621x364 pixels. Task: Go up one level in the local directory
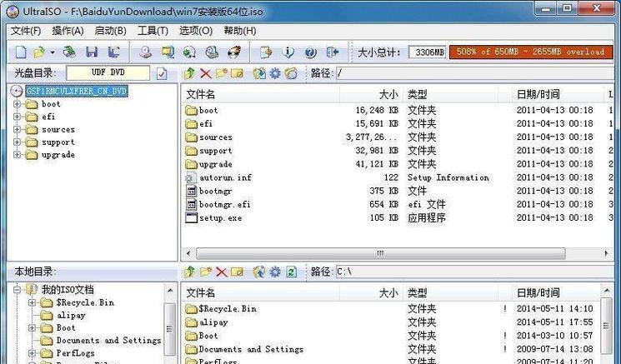pos(190,272)
